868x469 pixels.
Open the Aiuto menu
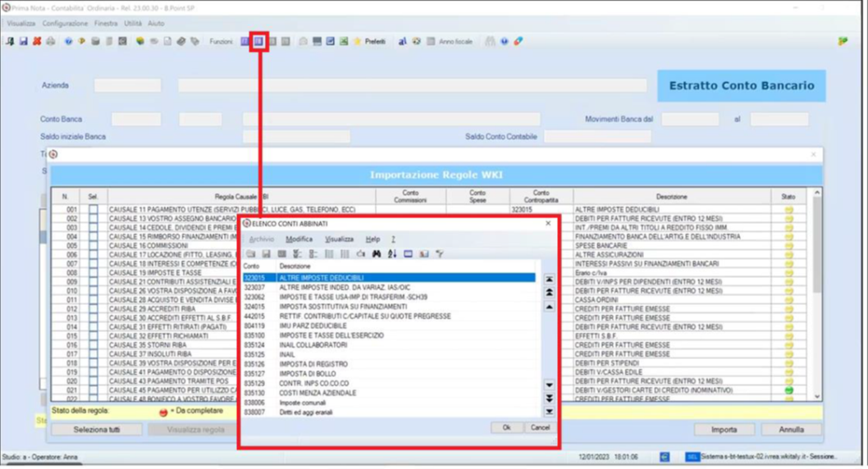click(x=156, y=23)
